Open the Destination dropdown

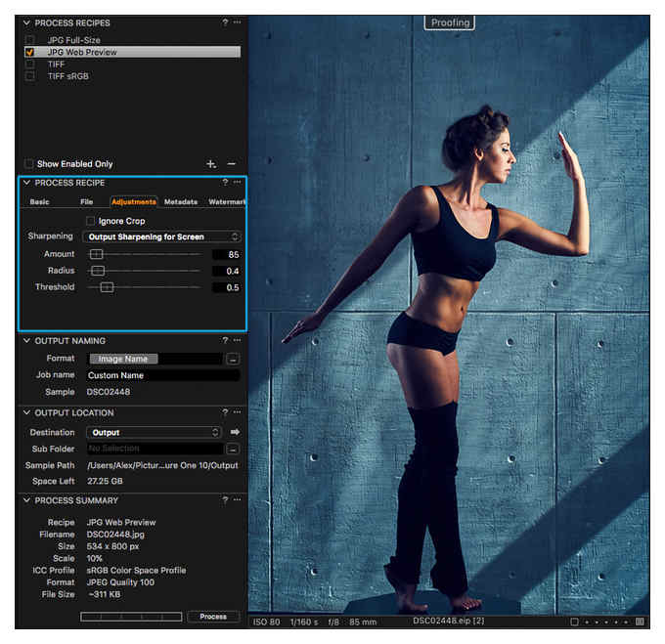click(154, 432)
